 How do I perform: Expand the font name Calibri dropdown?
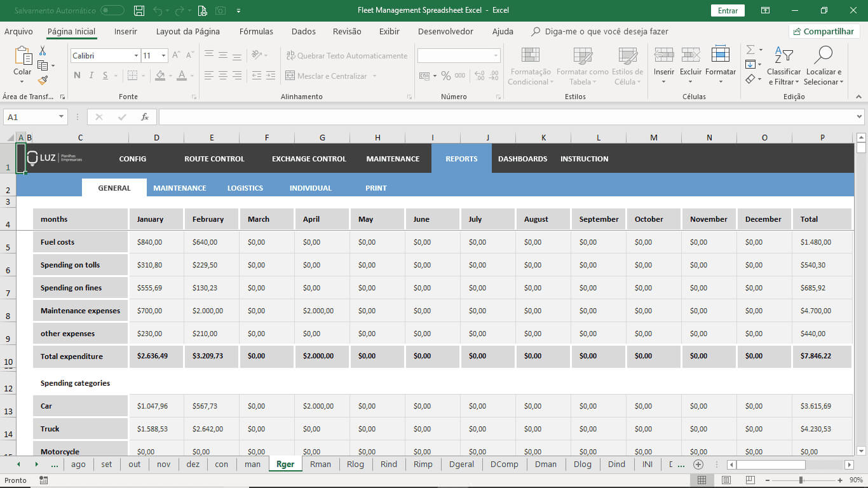click(x=136, y=56)
